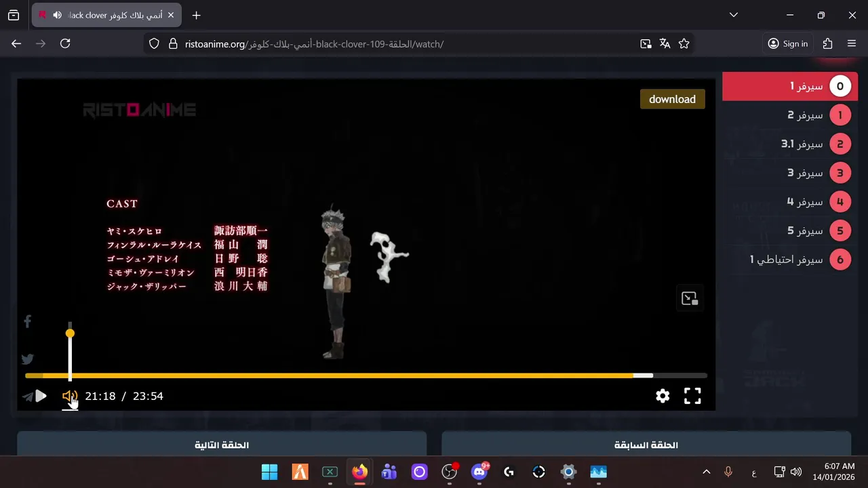Screen dimensions: 868x488
Task: Show hidden system tray icons
Action: 706,472
